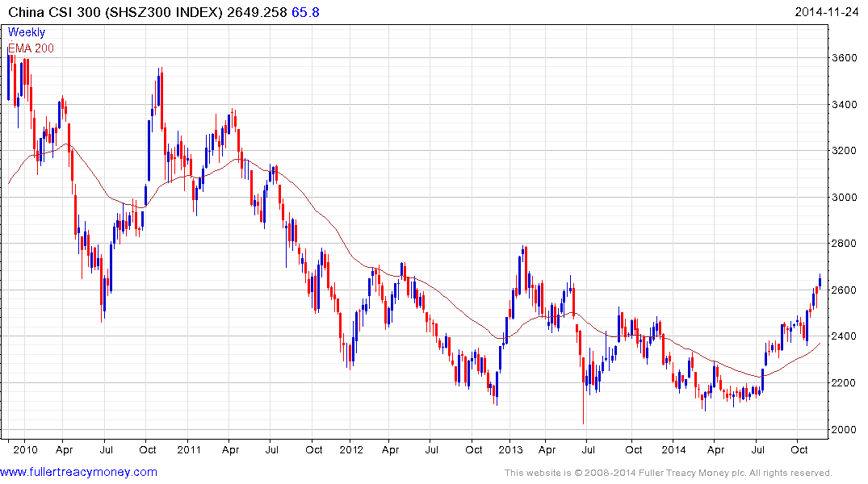Click the y-axis label '2400'
This screenshot has height=484, width=868.
(x=845, y=336)
